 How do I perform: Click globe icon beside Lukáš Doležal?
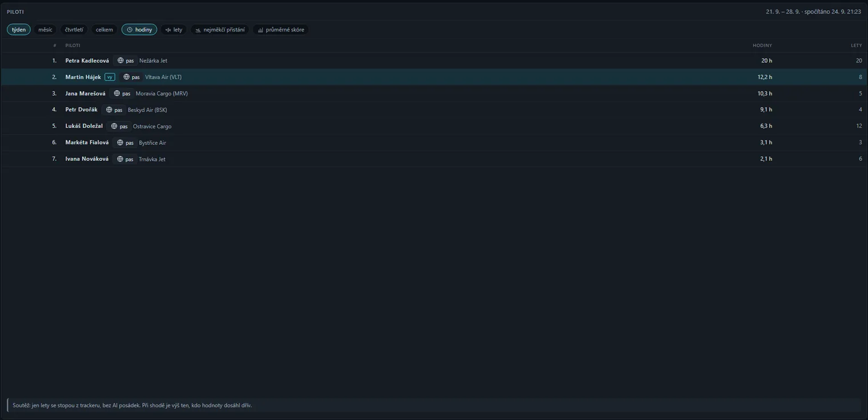coord(114,126)
